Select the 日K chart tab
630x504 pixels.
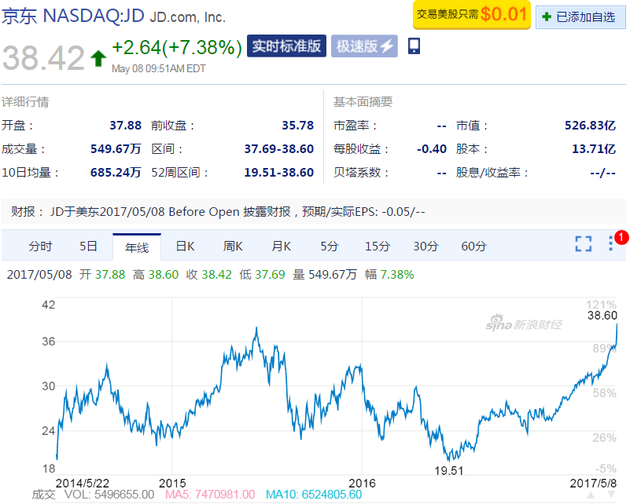click(185, 246)
